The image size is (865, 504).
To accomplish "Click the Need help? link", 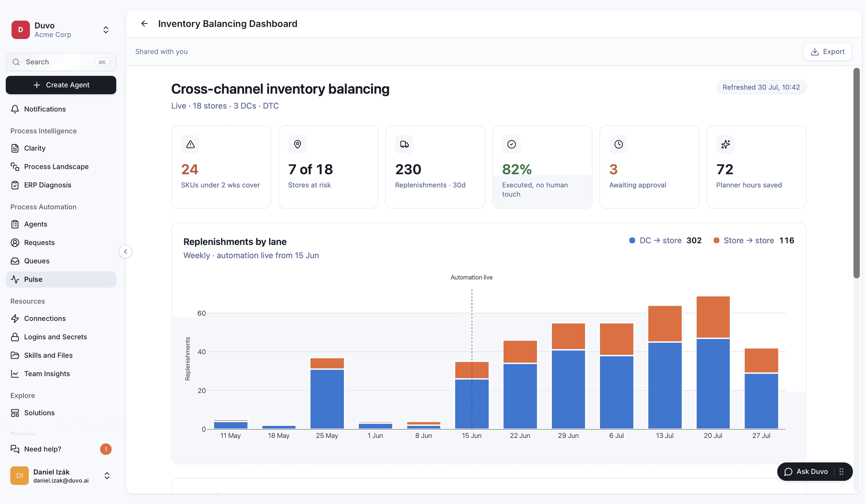I will click(42, 449).
